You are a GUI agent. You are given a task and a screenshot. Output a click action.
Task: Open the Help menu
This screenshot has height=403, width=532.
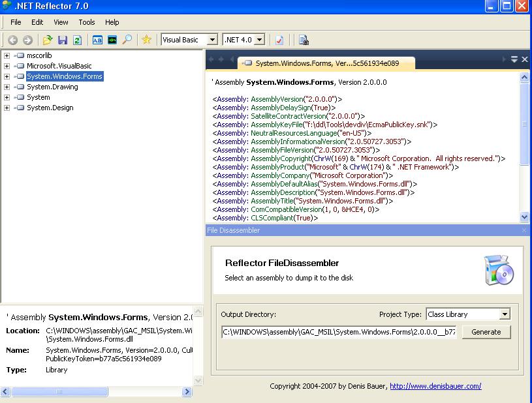pos(112,22)
